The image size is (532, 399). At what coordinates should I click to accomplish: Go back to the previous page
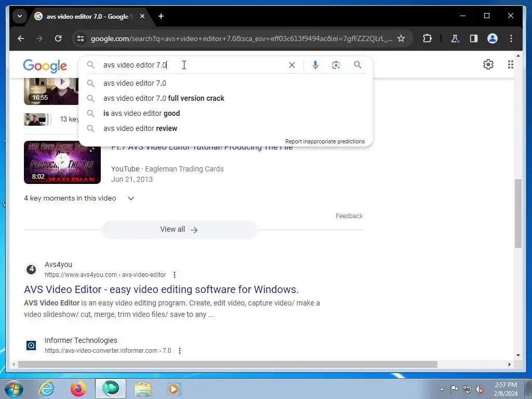tap(21, 38)
